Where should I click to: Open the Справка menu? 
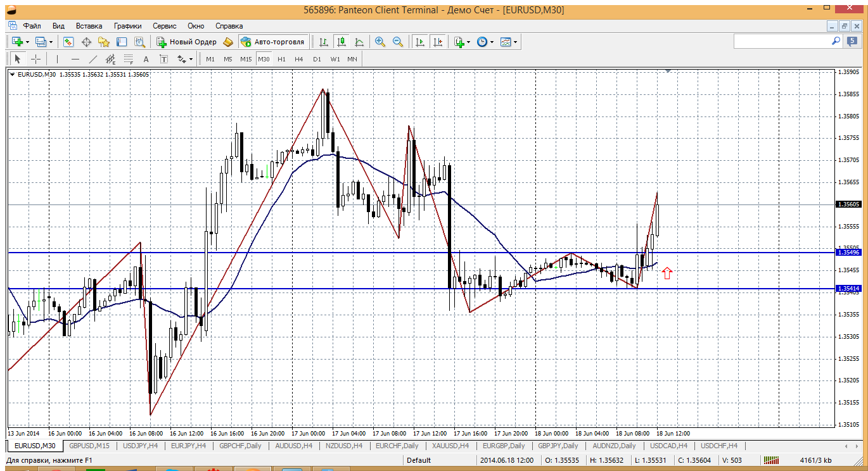coord(229,26)
